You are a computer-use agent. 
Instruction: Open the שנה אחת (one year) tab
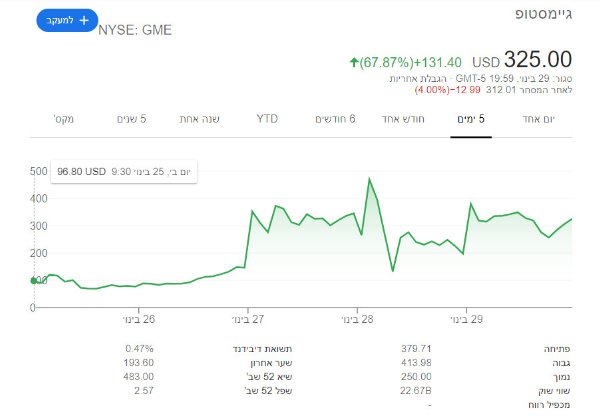click(200, 119)
